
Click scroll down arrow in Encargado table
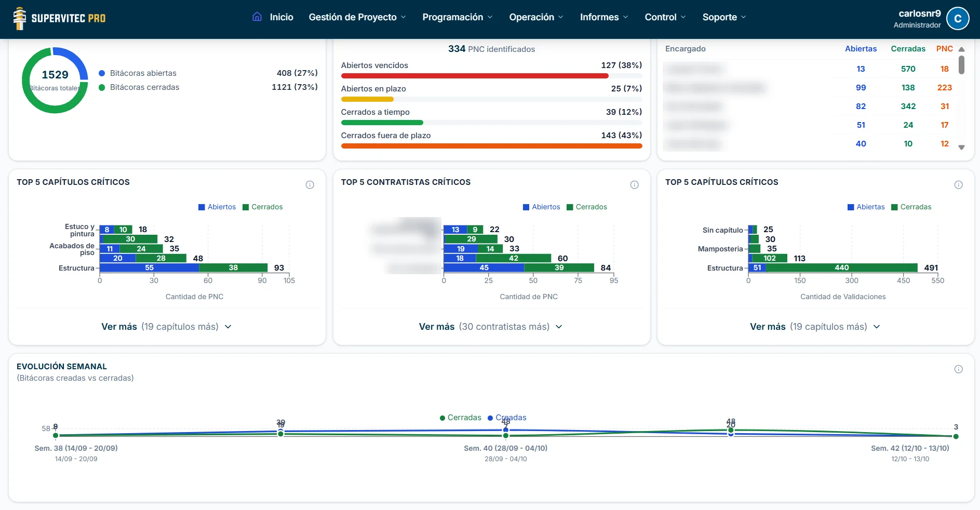pos(961,147)
